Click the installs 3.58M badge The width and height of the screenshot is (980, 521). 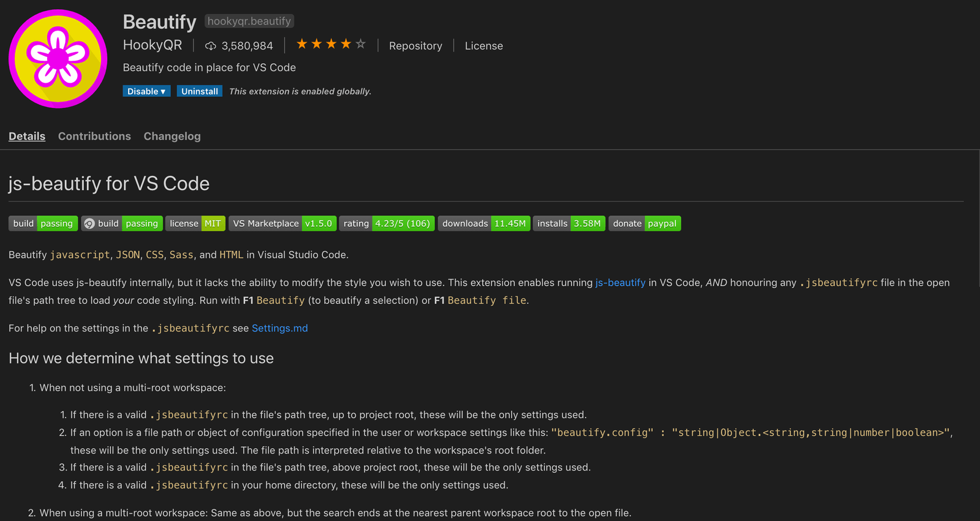click(x=569, y=224)
